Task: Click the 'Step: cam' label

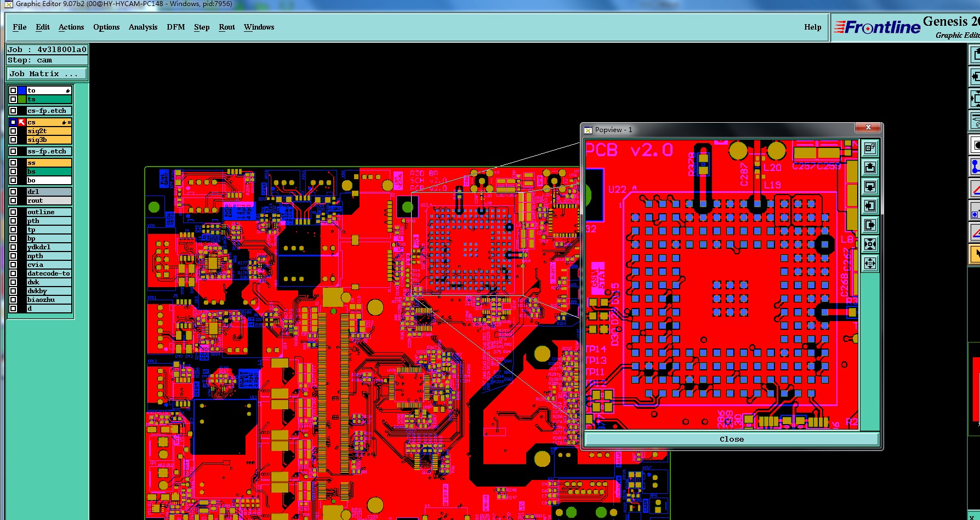Action: [x=47, y=60]
